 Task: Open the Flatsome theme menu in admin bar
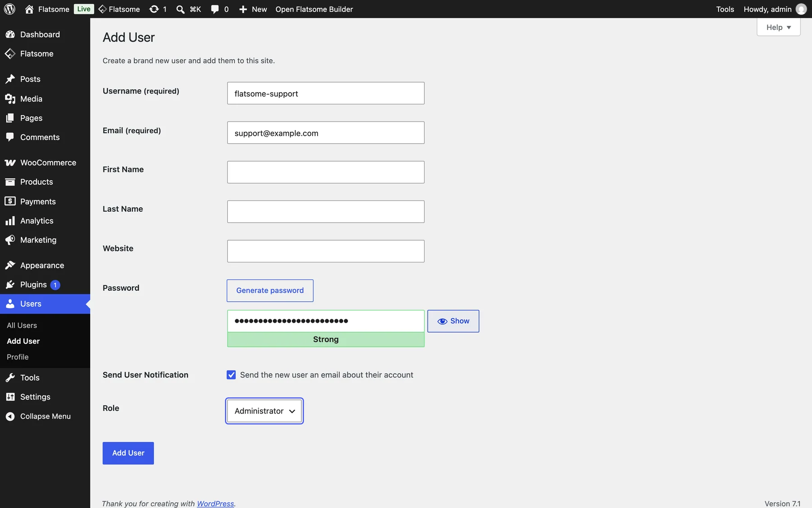pos(119,9)
